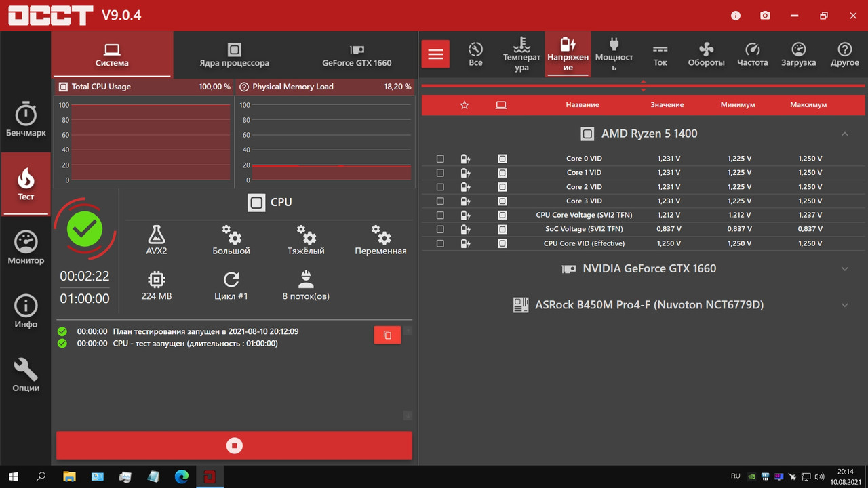868x488 pixels.
Task: Open the GeForce GTX 1660 tab
Action: pyautogui.click(x=357, y=54)
